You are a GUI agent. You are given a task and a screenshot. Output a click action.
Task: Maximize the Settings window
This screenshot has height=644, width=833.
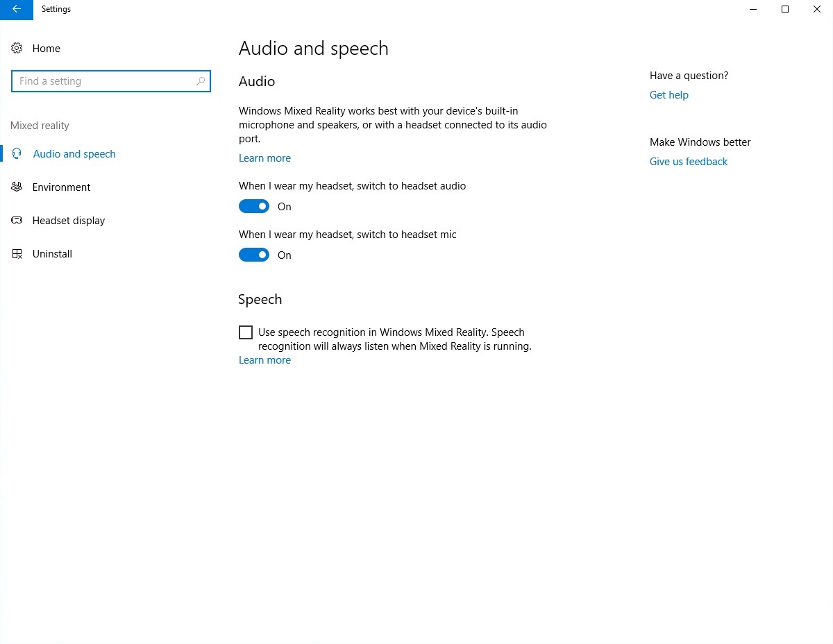click(x=785, y=10)
